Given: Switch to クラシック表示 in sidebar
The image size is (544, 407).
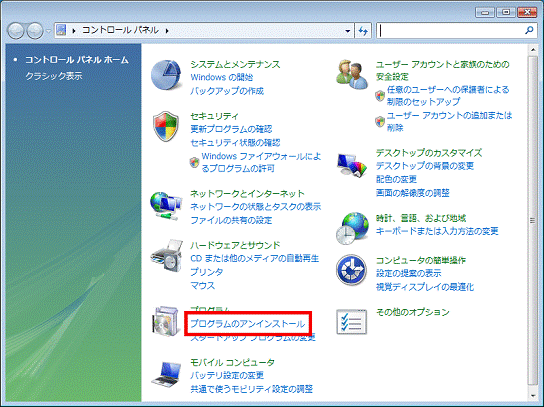Looking at the screenshot, I should click(54, 76).
